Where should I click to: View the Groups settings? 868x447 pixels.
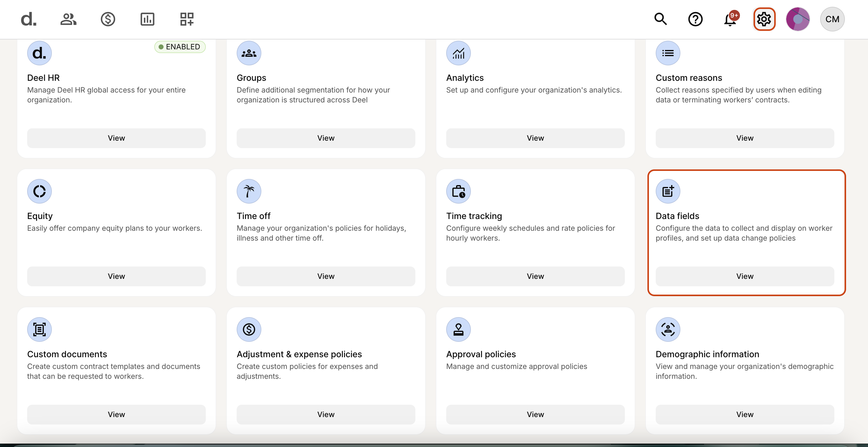click(326, 138)
